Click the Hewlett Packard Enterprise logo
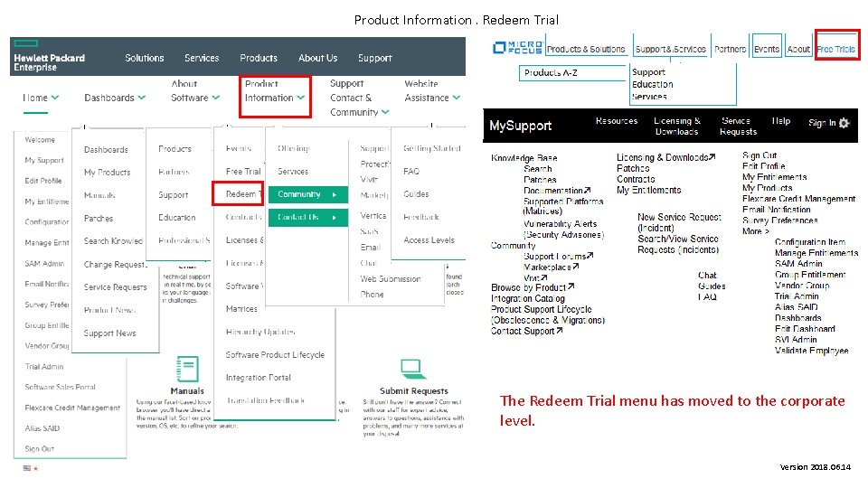Viewport: 868px width, 488px height. pyautogui.click(x=49, y=56)
